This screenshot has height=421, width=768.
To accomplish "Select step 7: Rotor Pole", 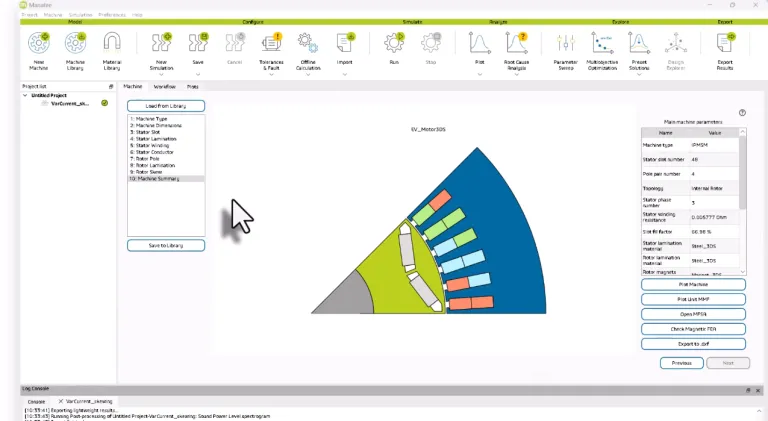I will 166,159.
